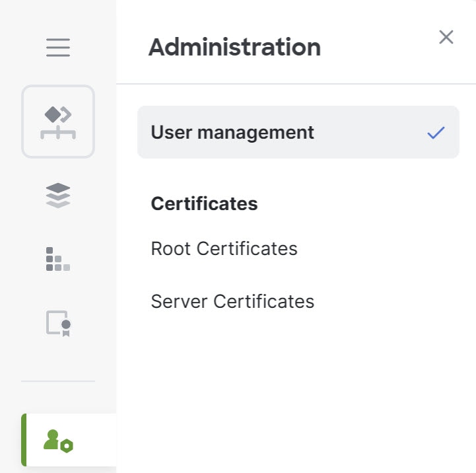Navigate to the Server Certificates page link
The image size is (476, 473).
tap(232, 301)
